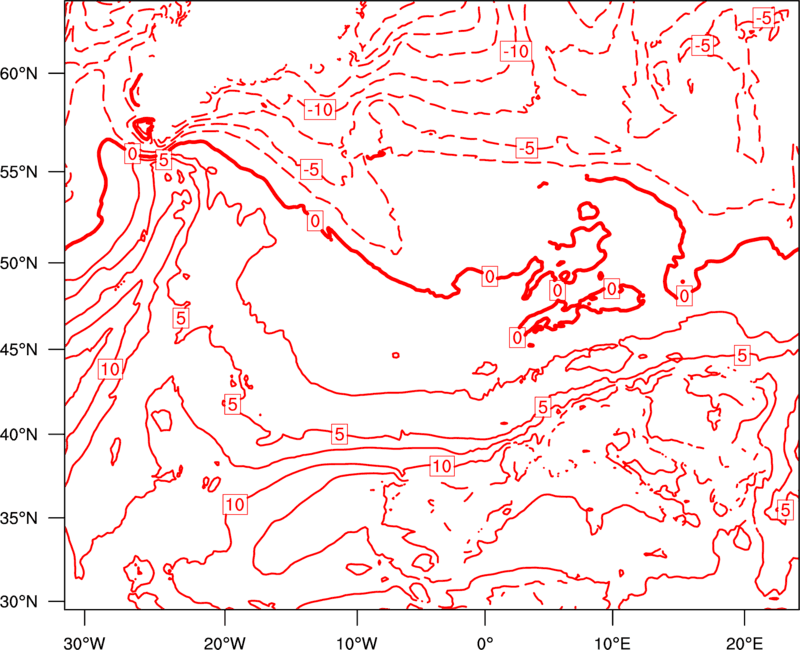
Task: Select the 0° longitude axis label
Action: pyautogui.click(x=485, y=643)
